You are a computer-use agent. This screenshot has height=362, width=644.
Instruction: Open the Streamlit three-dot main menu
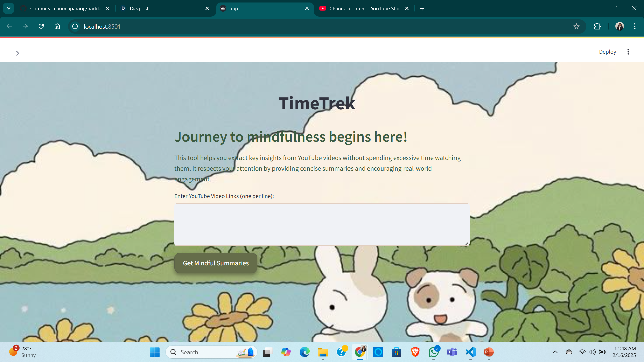(628, 52)
